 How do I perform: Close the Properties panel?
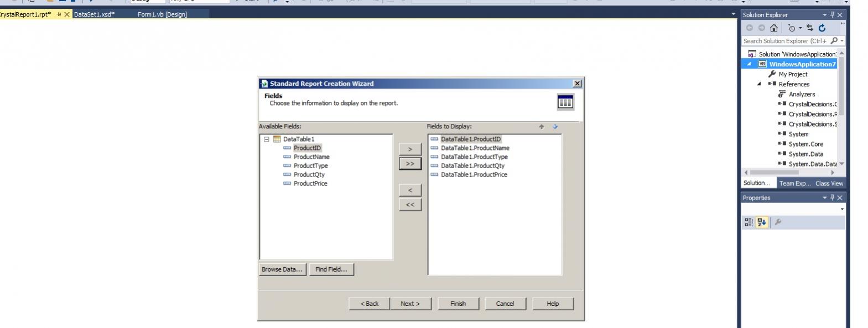840,197
